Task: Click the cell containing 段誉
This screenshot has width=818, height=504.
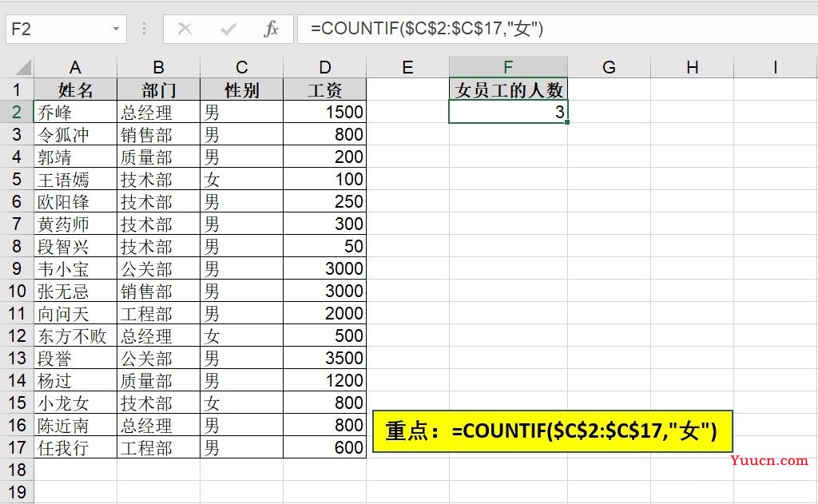Action: pos(75,359)
